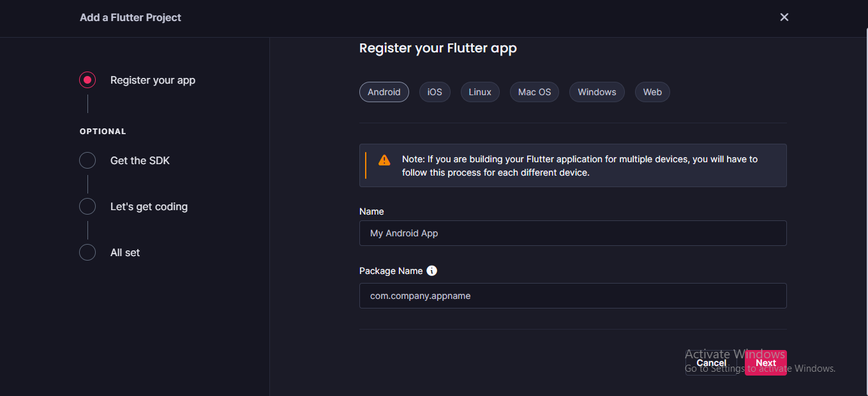Switch to the Linux platform option
This screenshot has height=396, width=868.
(480, 92)
